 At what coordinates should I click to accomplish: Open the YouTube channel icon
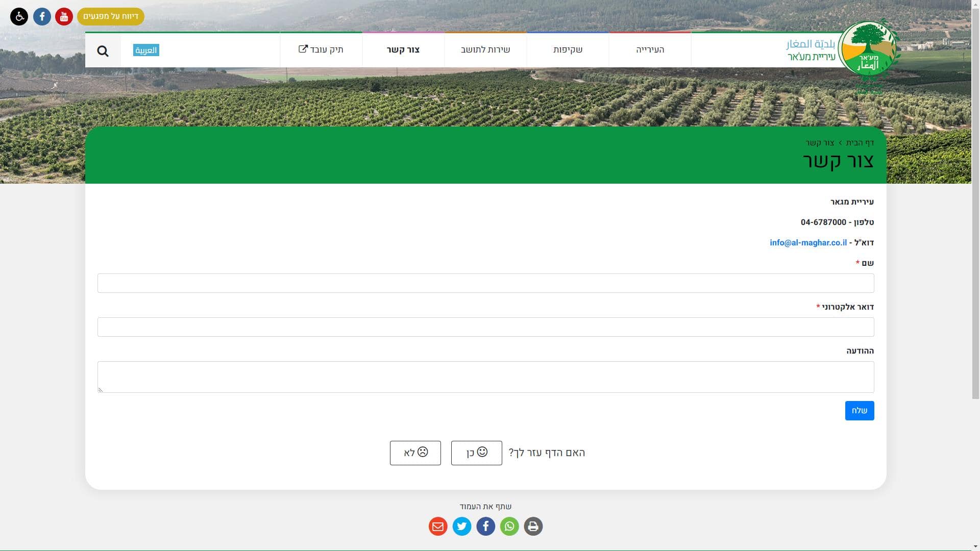click(64, 17)
